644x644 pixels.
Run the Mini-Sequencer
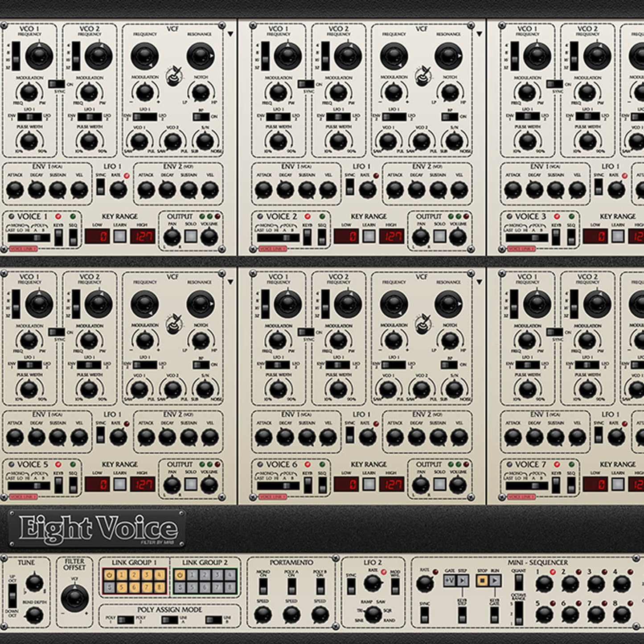(495, 580)
